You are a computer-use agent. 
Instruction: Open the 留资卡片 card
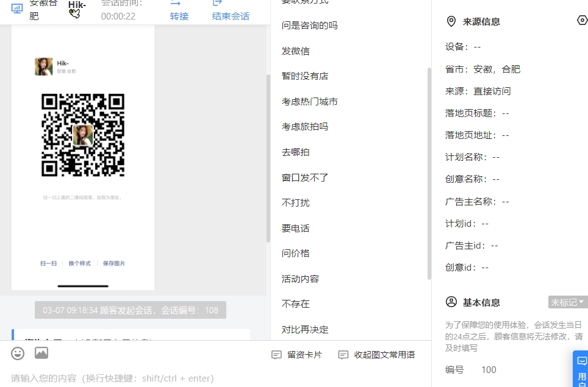[296, 355]
